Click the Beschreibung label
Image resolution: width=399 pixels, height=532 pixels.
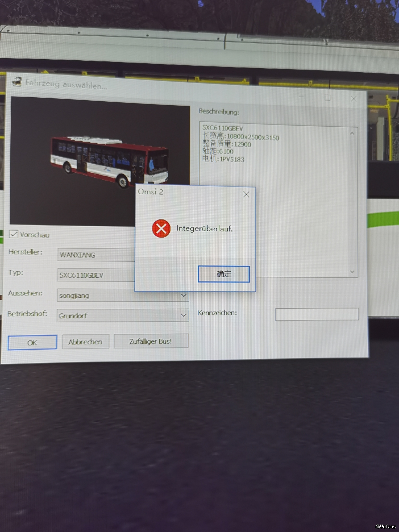coord(219,112)
